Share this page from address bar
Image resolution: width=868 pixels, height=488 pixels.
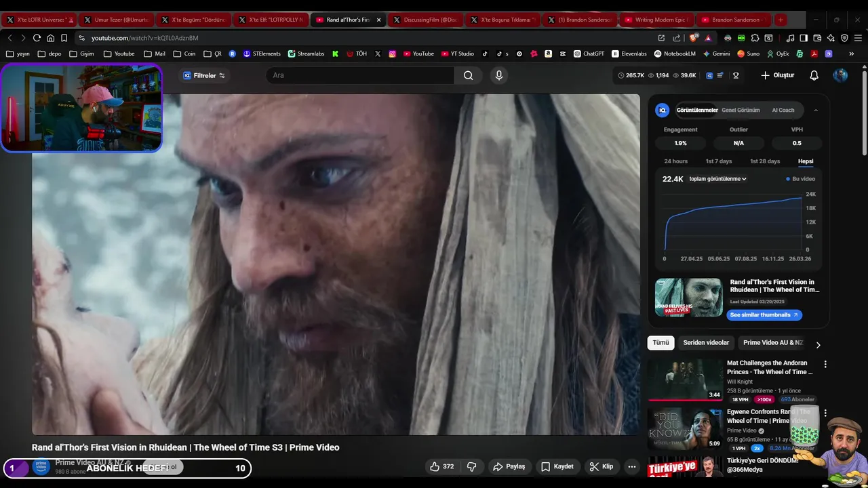676,38
